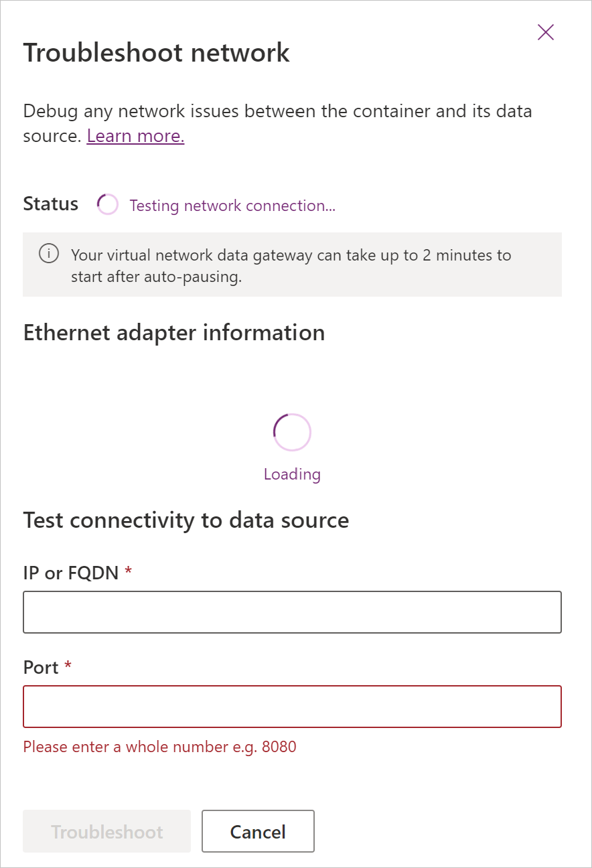The height and width of the screenshot is (868, 592).
Task: Click the required asterisk beside IP or FQDN
Action: click(127, 570)
